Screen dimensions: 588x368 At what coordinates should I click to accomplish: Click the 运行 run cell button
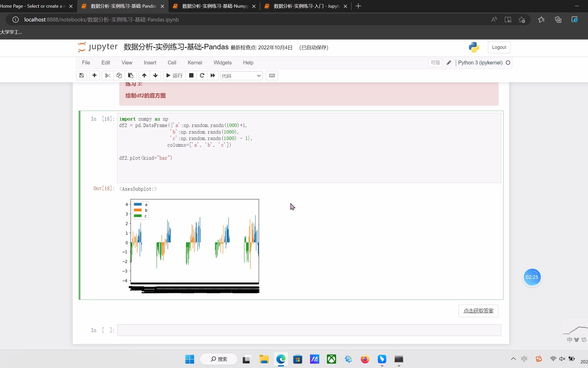pos(175,75)
